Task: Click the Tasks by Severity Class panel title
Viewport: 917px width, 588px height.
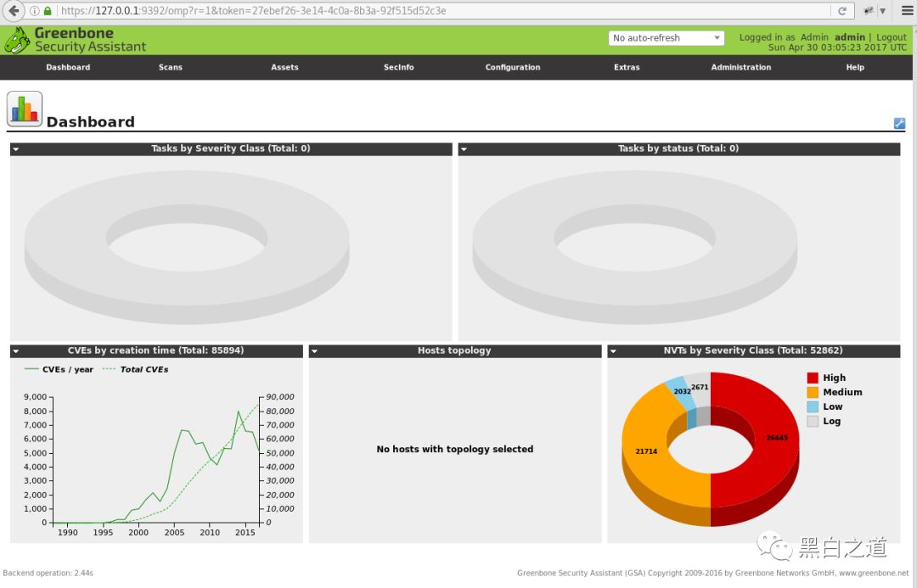Action: pos(230,148)
